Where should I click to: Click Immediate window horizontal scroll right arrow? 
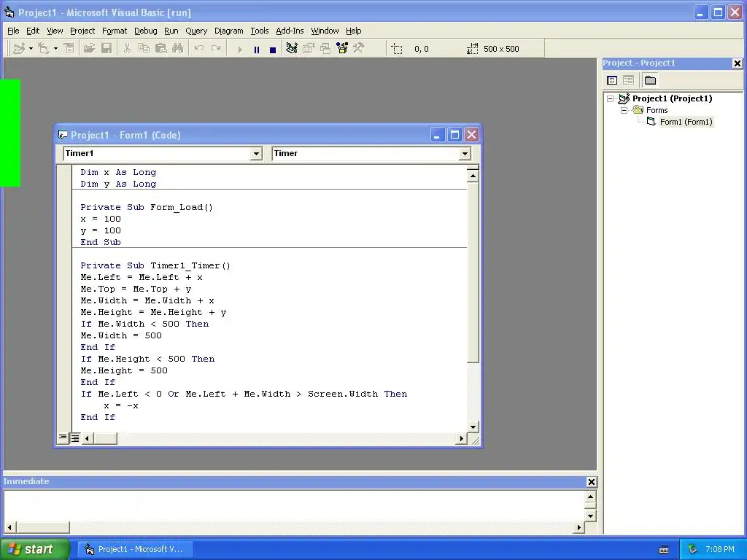tap(578, 528)
